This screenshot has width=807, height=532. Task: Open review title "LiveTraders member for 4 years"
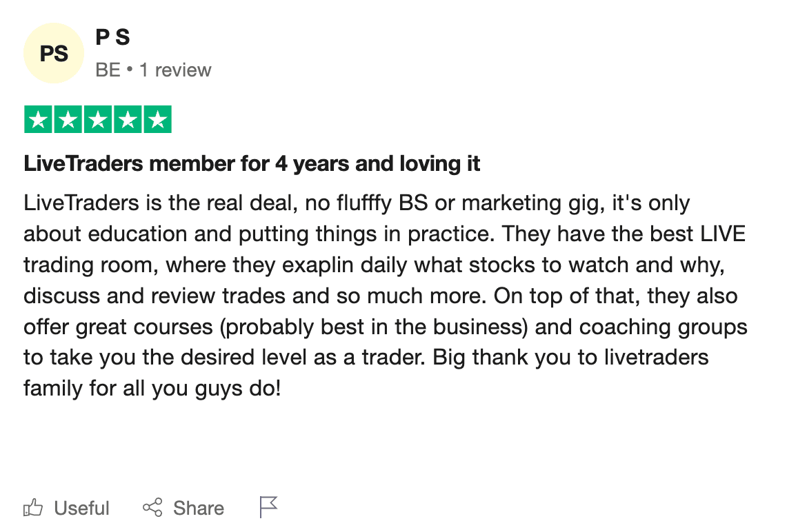(252, 164)
